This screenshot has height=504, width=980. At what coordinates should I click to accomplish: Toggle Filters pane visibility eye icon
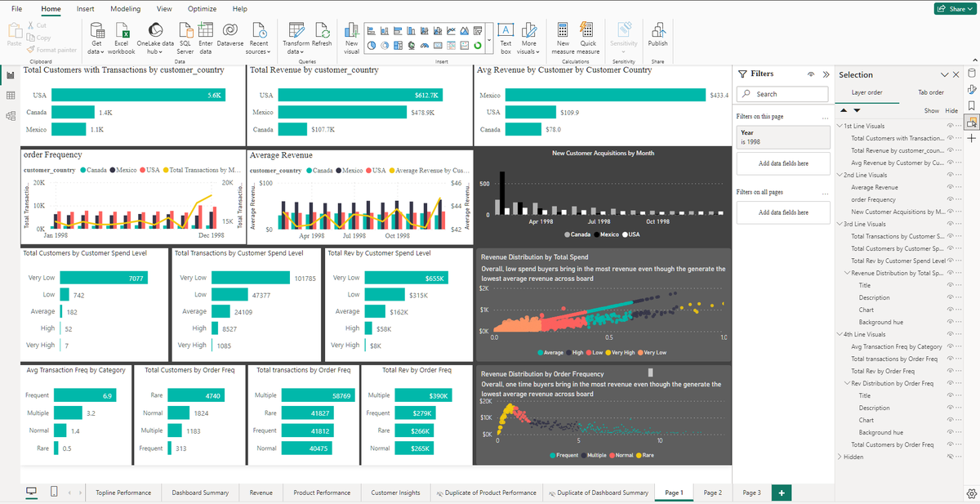click(x=811, y=74)
